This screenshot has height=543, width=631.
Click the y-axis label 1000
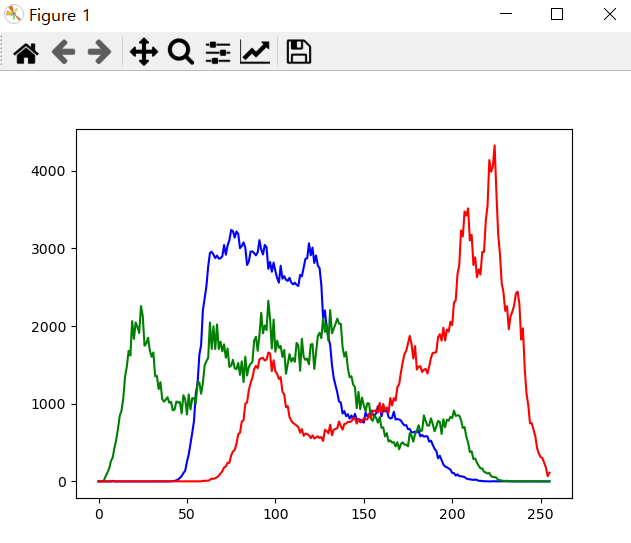[x=48, y=404]
